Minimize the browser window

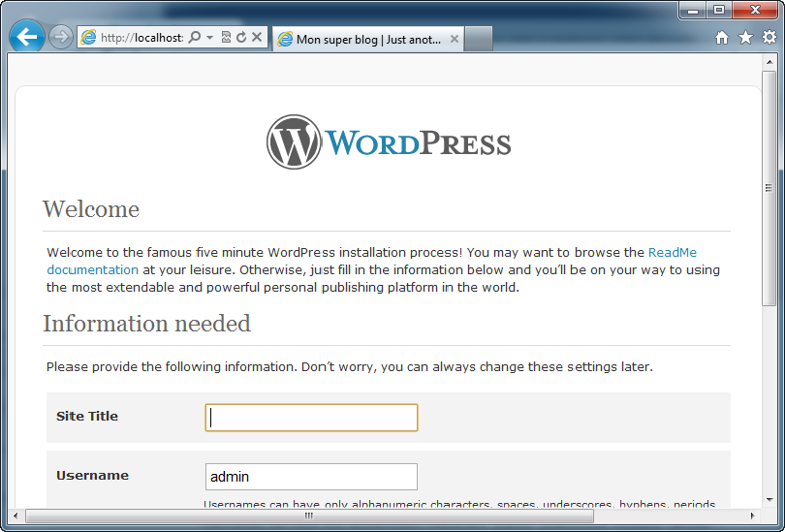(x=693, y=10)
